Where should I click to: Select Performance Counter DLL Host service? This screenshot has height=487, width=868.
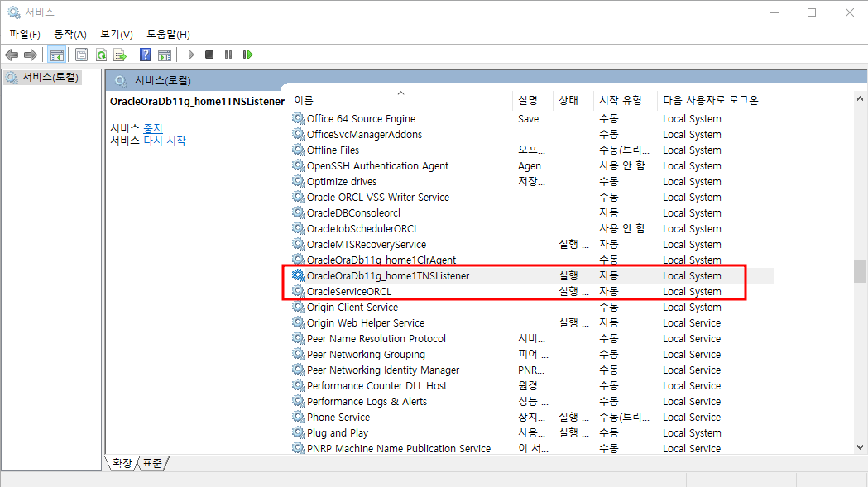coord(377,386)
